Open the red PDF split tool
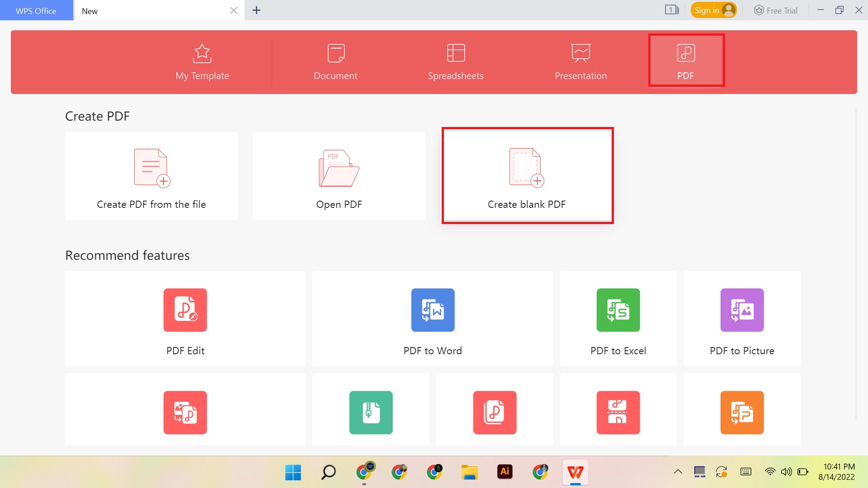 [618, 413]
